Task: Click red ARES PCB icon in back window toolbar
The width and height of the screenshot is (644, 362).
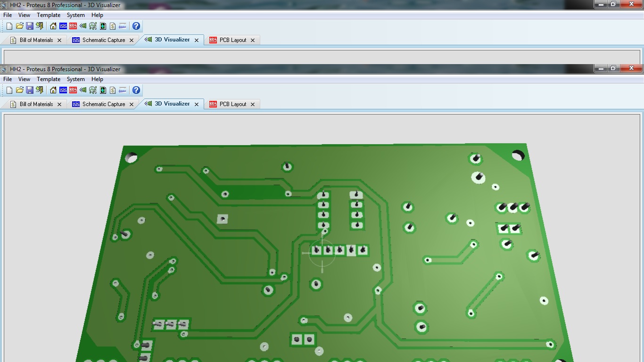Action: tap(73, 26)
